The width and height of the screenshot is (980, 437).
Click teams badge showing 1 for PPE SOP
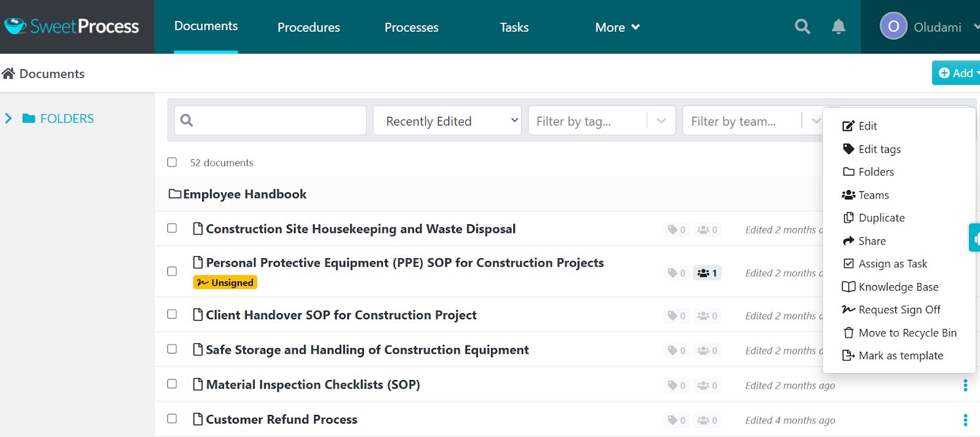tap(707, 273)
